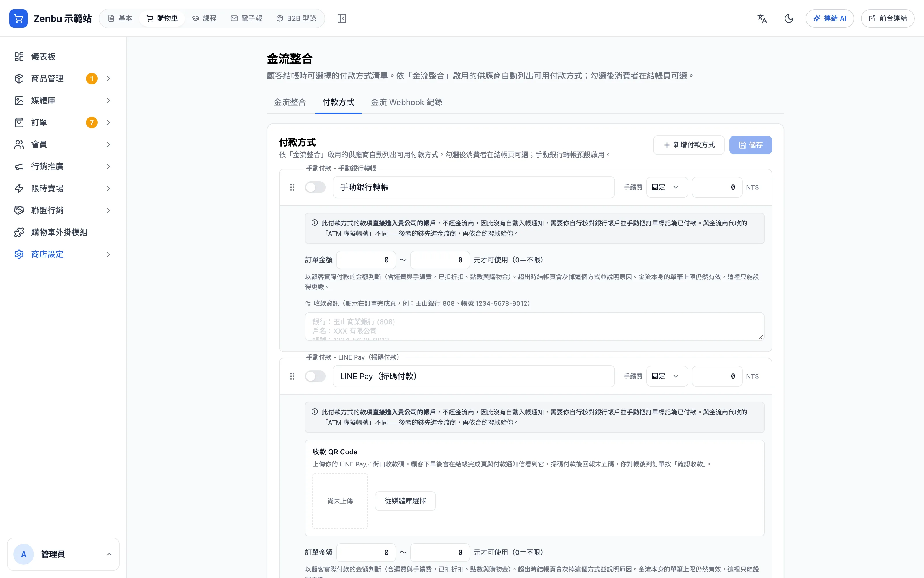This screenshot has width=924, height=578.
Task: Click the 尚未上傳 QR code placeholder
Action: pos(340,501)
